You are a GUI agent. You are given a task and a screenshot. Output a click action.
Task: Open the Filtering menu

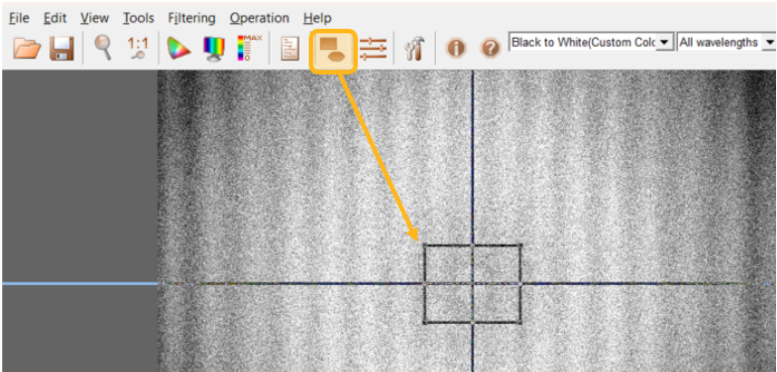(x=191, y=18)
